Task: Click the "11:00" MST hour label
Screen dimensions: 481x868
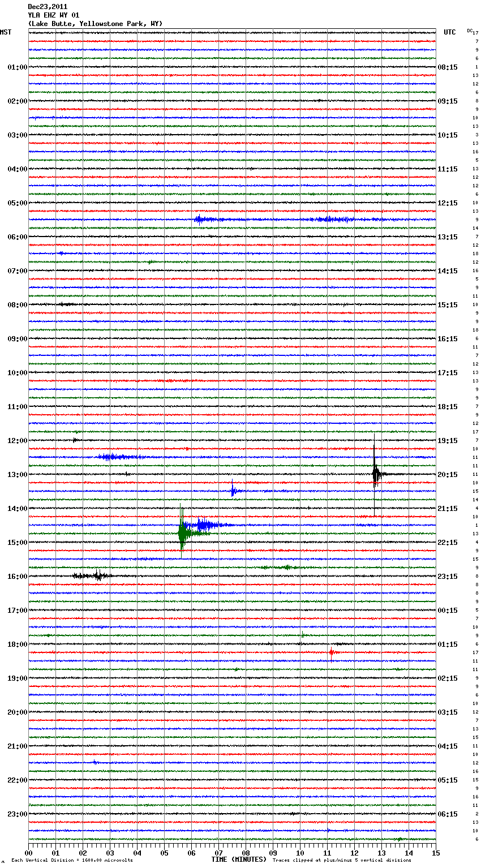Action: pos(18,407)
